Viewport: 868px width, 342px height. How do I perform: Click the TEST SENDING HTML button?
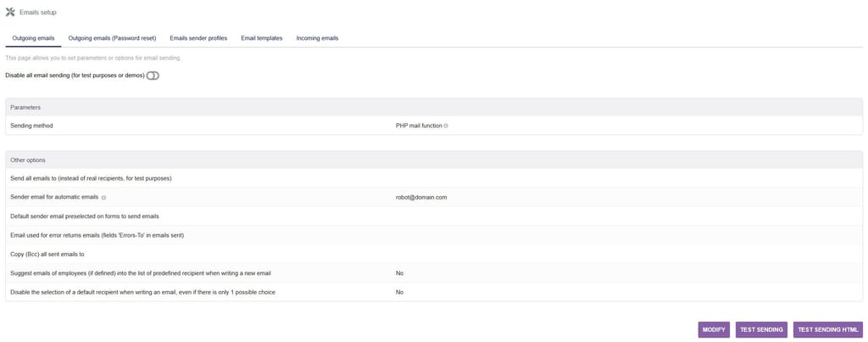tap(827, 330)
